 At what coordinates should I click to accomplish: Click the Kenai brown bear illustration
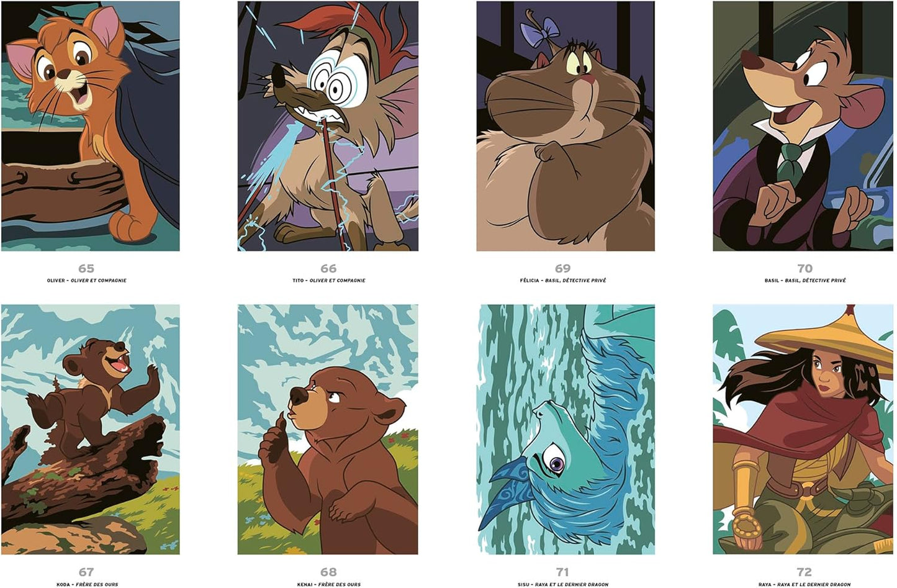coord(328,430)
